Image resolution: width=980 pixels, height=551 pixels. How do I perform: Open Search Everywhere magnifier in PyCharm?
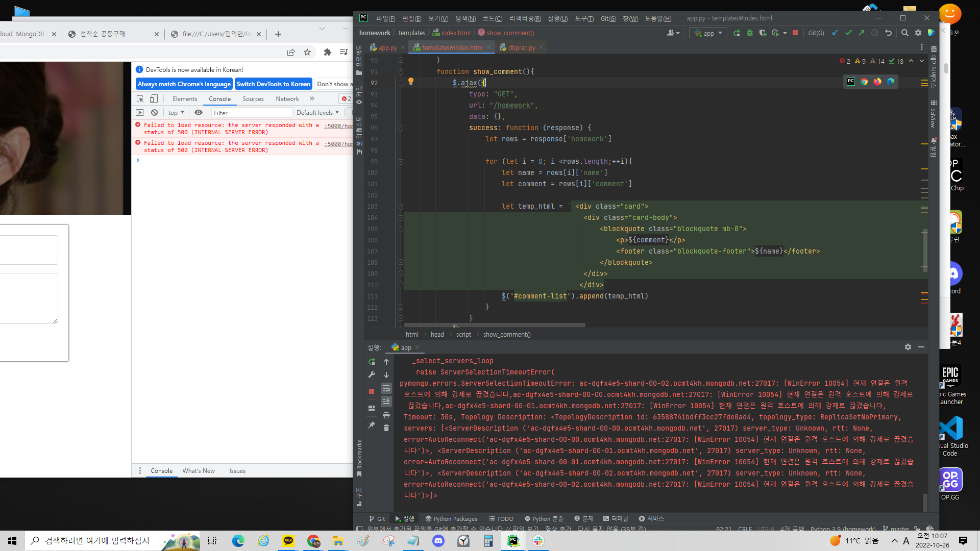905,33
